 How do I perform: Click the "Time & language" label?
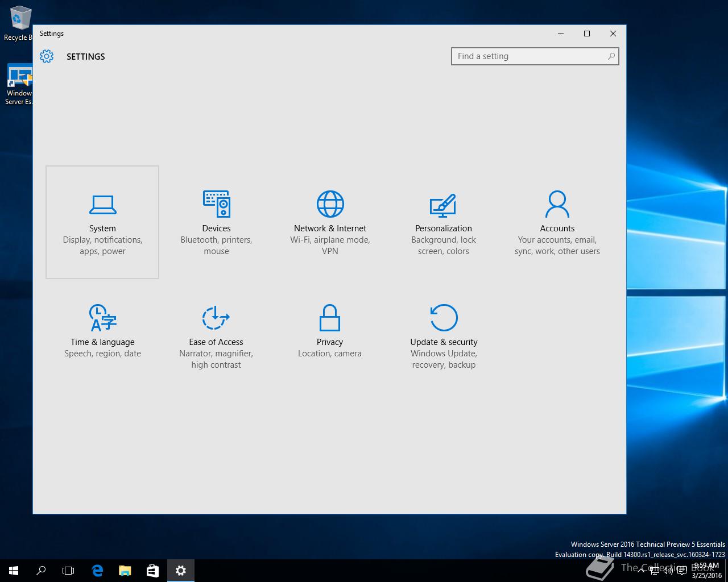click(x=102, y=342)
